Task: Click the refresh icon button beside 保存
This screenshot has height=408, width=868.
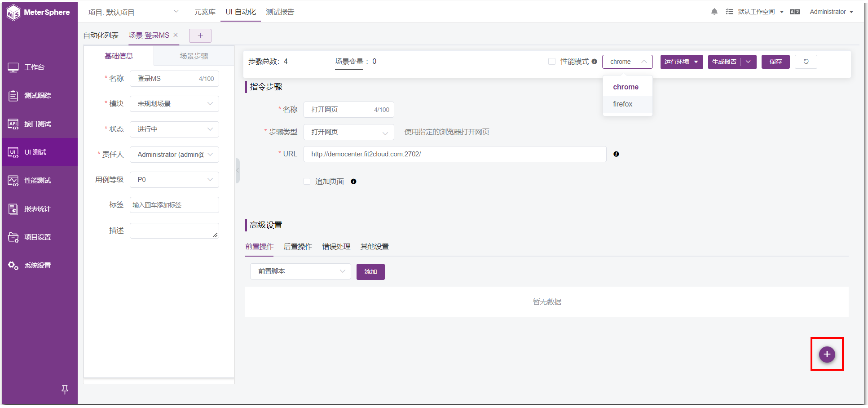Action: (806, 62)
